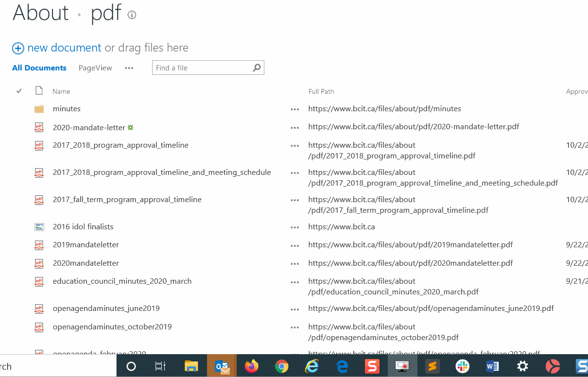Click inside the Find a file input field
The width and height of the screenshot is (588, 377).
pyautogui.click(x=202, y=68)
